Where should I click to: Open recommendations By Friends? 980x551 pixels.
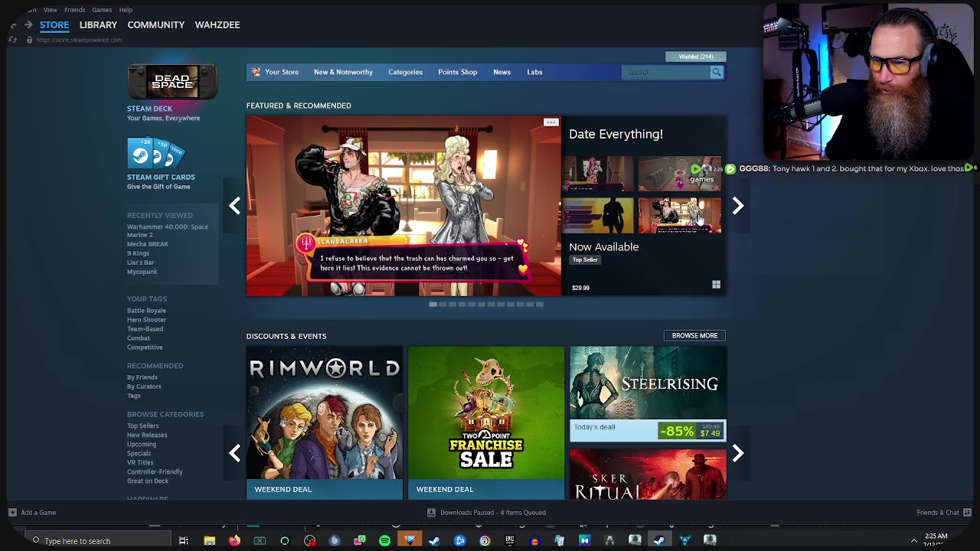click(142, 377)
